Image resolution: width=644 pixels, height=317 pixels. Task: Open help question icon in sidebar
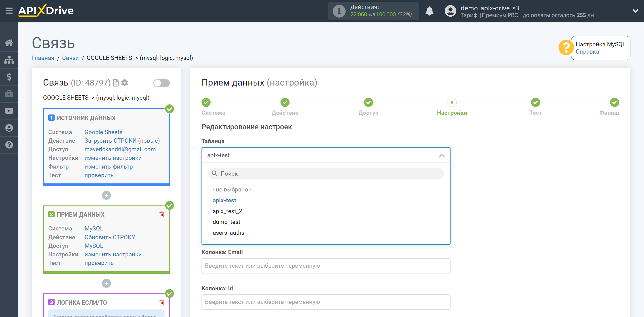(9, 145)
